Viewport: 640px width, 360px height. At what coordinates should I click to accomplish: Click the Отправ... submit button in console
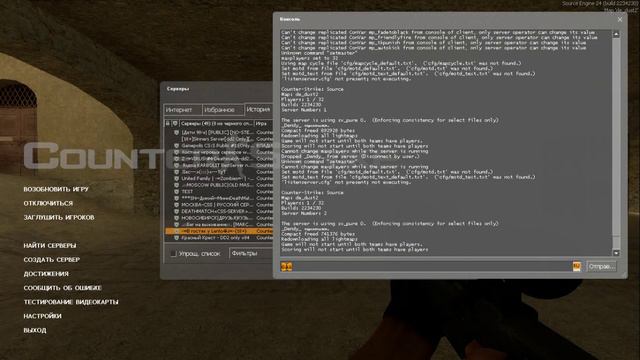[602, 267]
